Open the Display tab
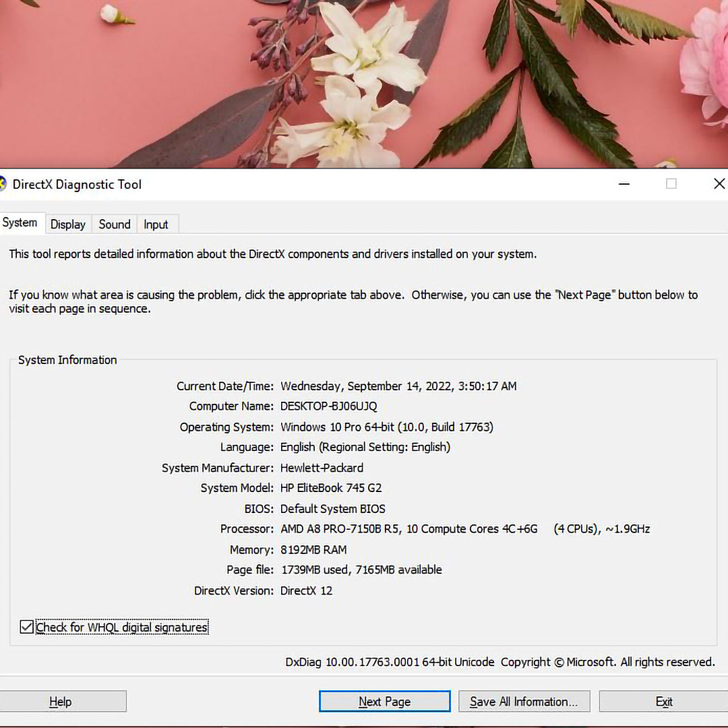Image resolution: width=728 pixels, height=728 pixels. coord(68,224)
